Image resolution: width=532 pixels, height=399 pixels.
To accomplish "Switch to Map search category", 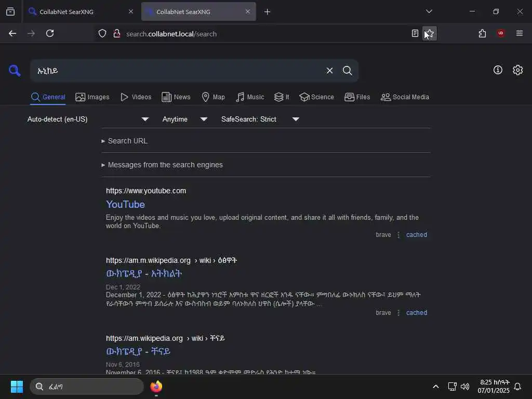I will pos(213,97).
